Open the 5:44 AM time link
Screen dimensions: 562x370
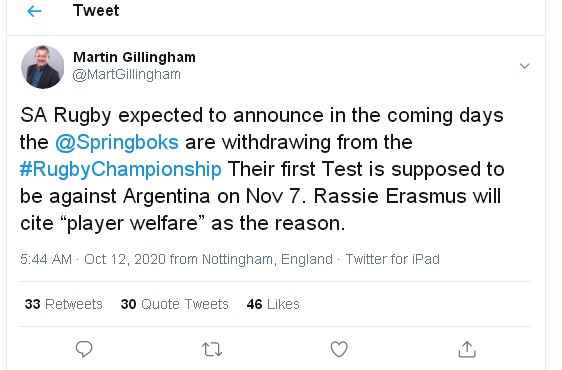[x=46, y=259]
